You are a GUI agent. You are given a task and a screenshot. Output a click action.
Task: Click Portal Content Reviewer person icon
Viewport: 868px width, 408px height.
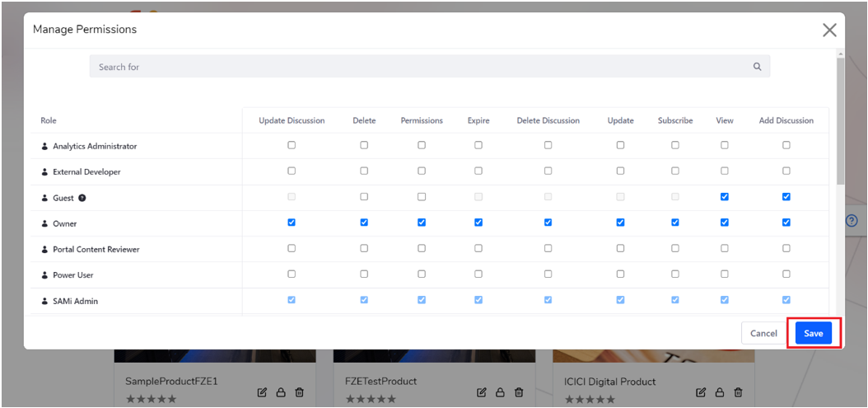click(44, 250)
